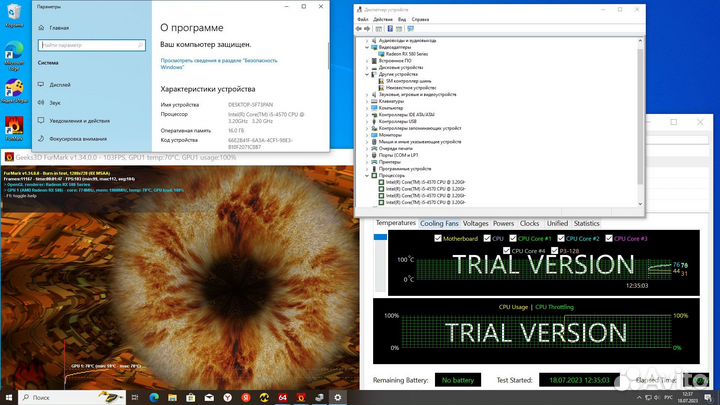Toggle the CPU Core #3 checkbox
This screenshot has height=405, width=720.
[x=609, y=238]
